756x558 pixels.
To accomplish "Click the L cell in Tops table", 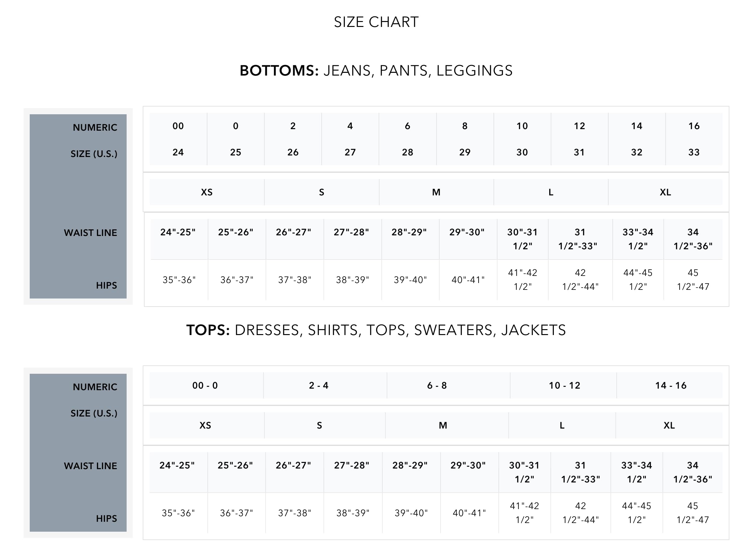I will (562, 425).
